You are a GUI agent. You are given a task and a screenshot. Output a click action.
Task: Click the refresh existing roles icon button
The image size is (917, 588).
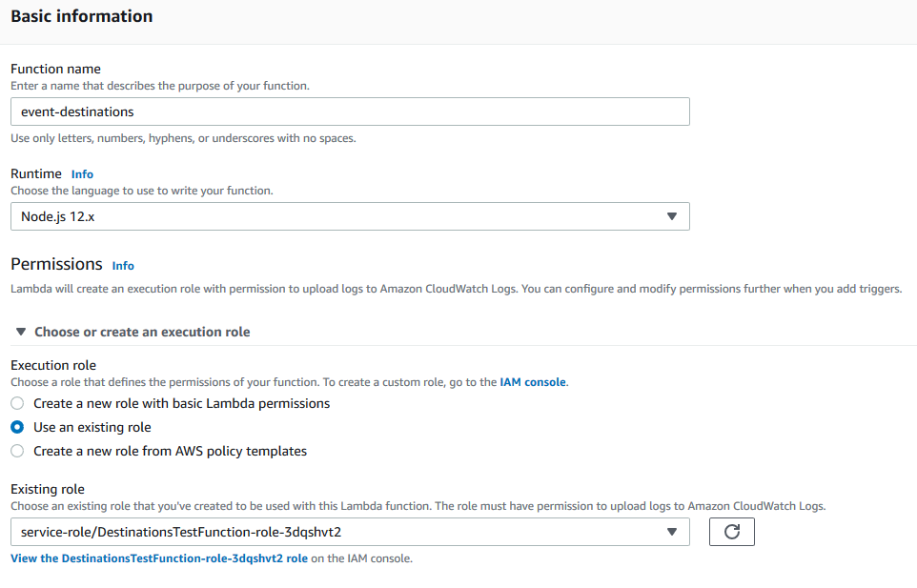pos(731,532)
